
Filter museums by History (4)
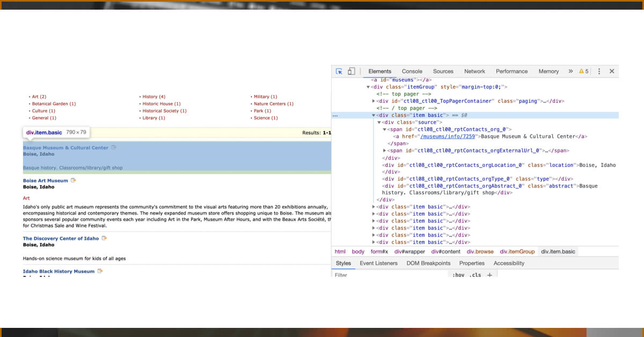coord(154,97)
